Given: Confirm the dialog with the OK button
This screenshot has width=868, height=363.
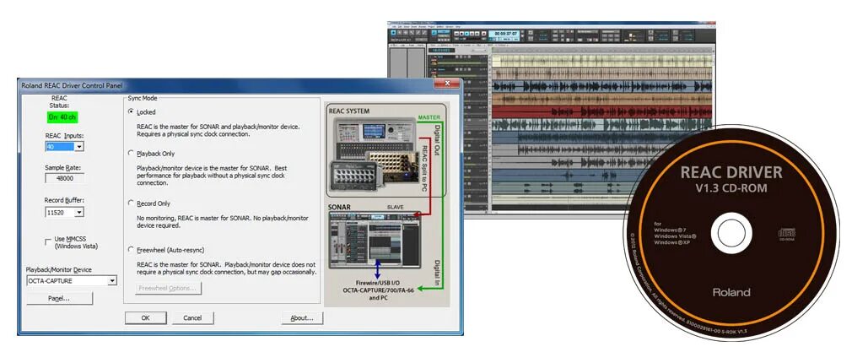Looking at the screenshot, I should 146,318.
